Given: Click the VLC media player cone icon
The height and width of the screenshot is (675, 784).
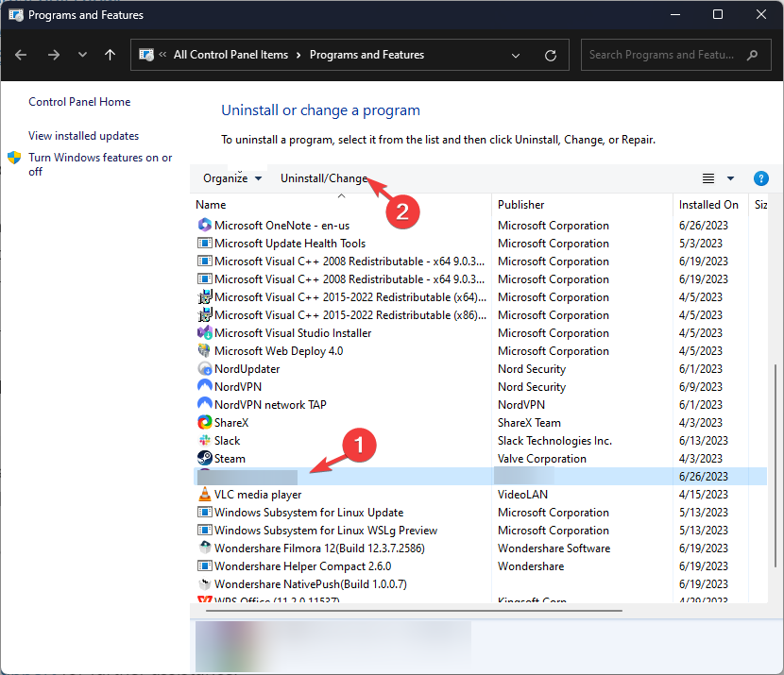Looking at the screenshot, I should point(205,495).
